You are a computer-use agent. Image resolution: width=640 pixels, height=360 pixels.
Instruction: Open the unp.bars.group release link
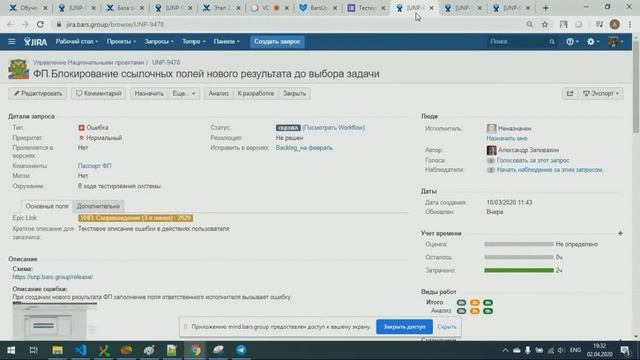coord(53,277)
